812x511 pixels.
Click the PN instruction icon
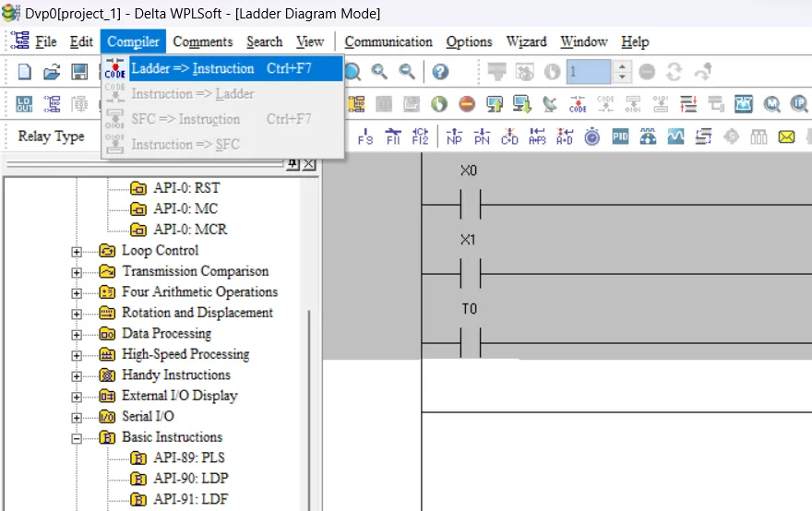pos(482,137)
